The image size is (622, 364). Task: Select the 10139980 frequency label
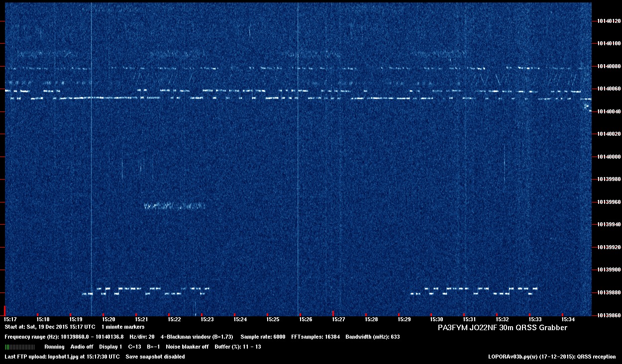[x=609, y=180]
